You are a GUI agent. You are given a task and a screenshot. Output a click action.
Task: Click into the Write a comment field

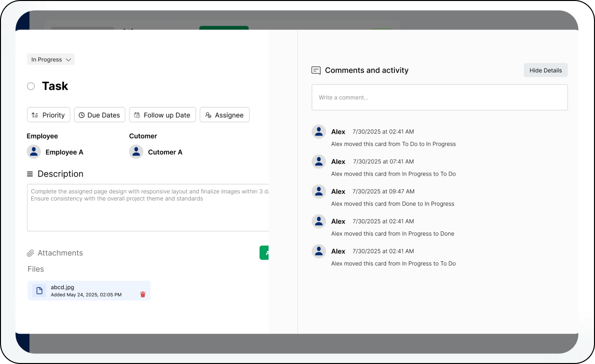(x=439, y=97)
